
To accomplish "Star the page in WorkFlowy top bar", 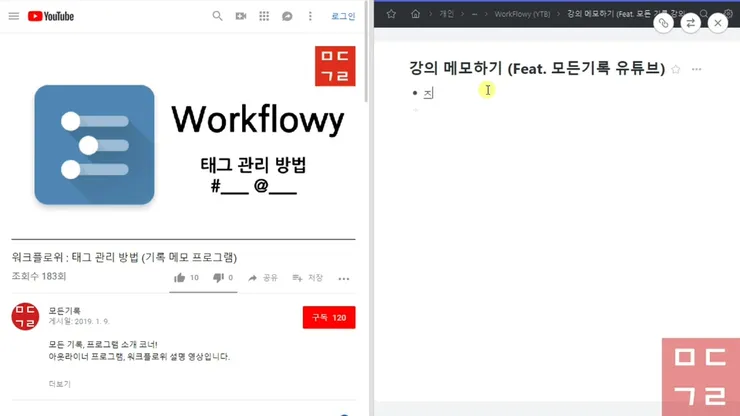I will point(391,14).
